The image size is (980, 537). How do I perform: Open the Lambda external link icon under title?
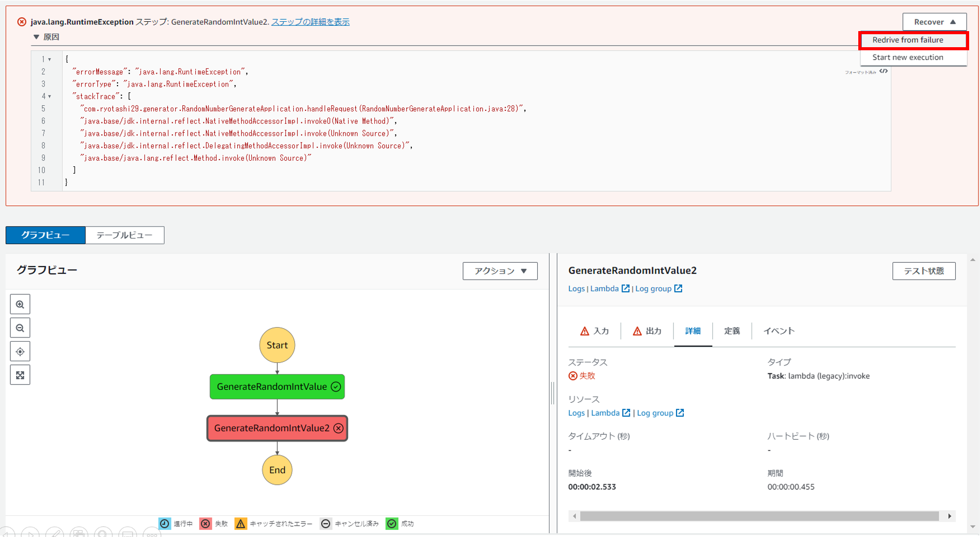coord(626,289)
